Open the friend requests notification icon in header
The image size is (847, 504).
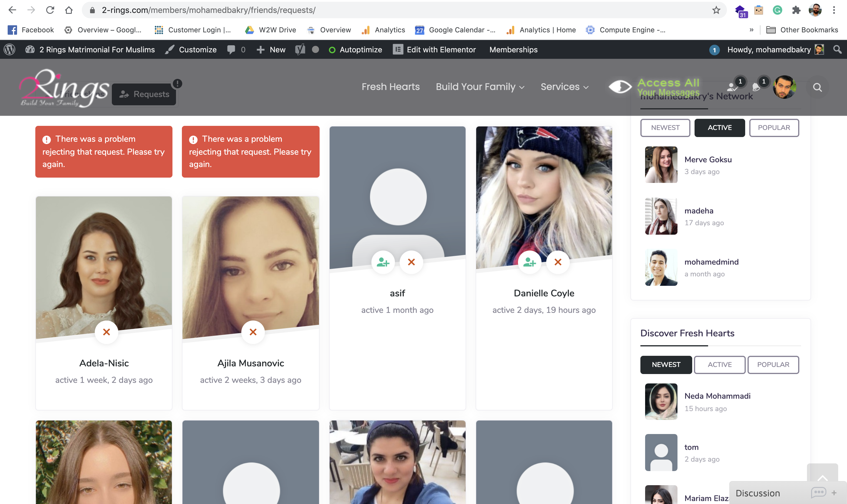(x=733, y=87)
